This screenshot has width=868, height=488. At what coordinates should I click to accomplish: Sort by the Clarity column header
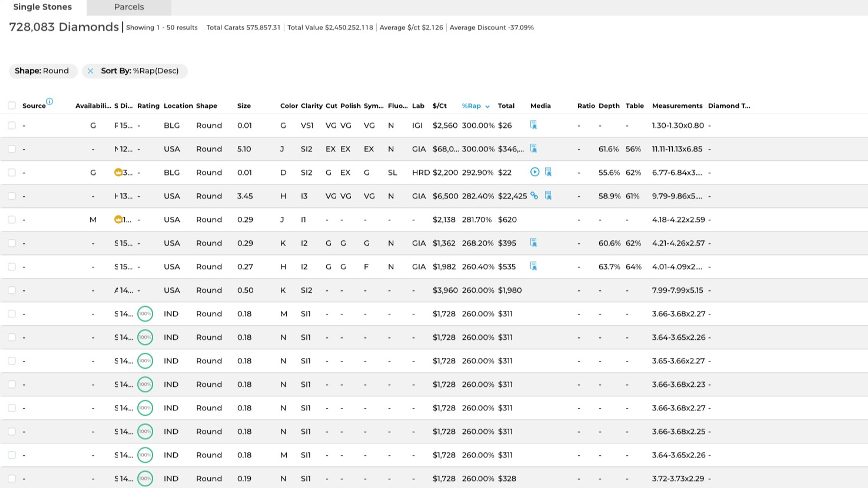tap(312, 106)
